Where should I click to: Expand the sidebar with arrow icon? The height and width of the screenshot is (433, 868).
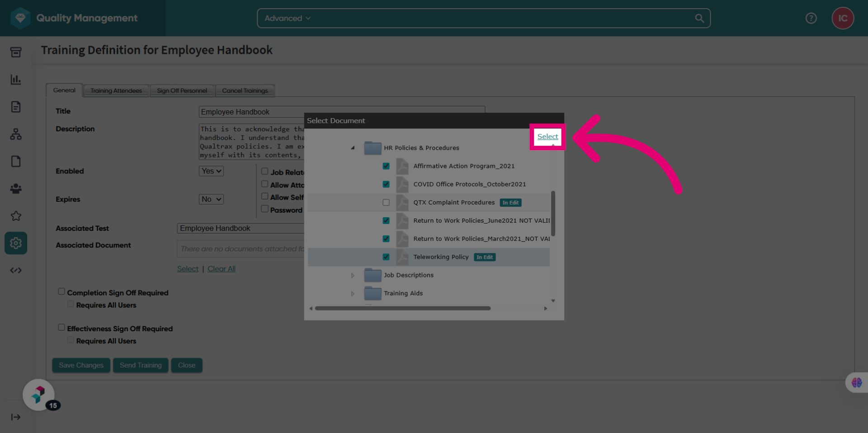click(x=16, y=417)
